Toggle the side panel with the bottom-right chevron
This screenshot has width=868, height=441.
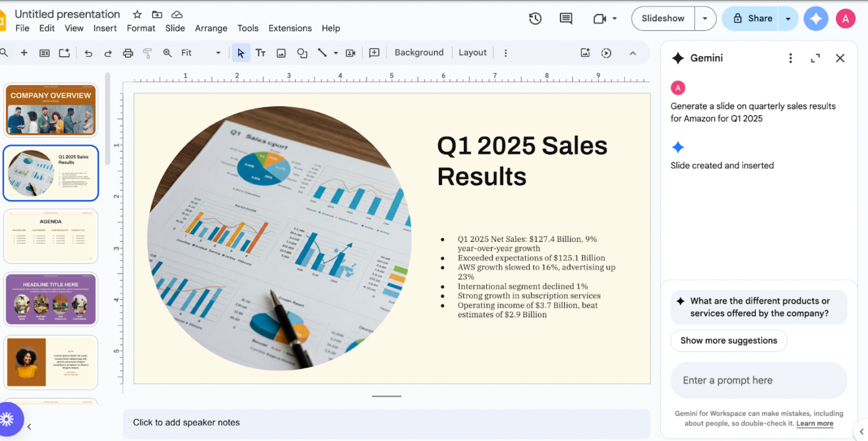tap(861, 432)
